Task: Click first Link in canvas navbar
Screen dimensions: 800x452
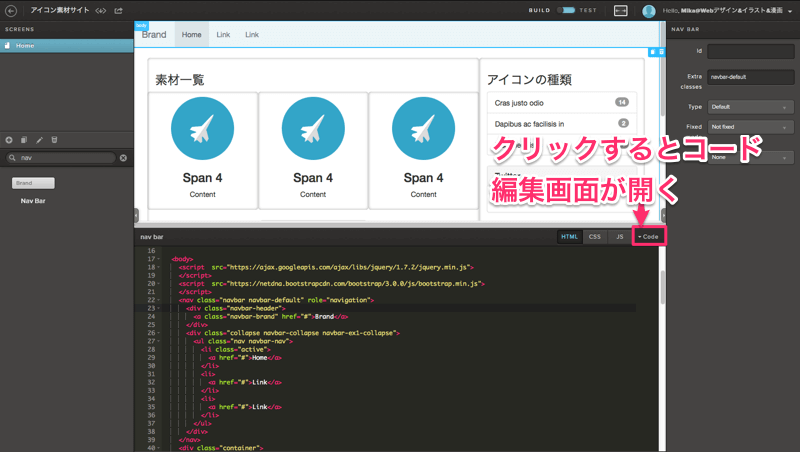Action: 223,35
